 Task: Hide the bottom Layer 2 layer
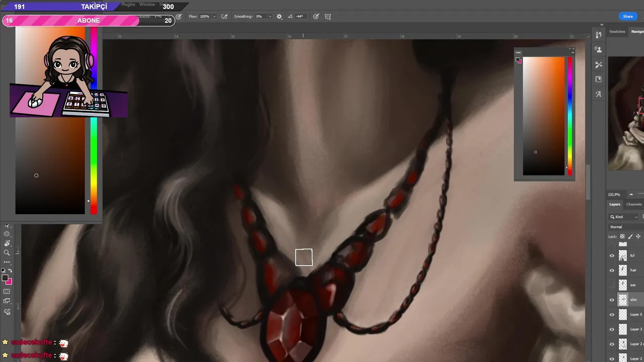pyautogui.click(x=612, y=358)
